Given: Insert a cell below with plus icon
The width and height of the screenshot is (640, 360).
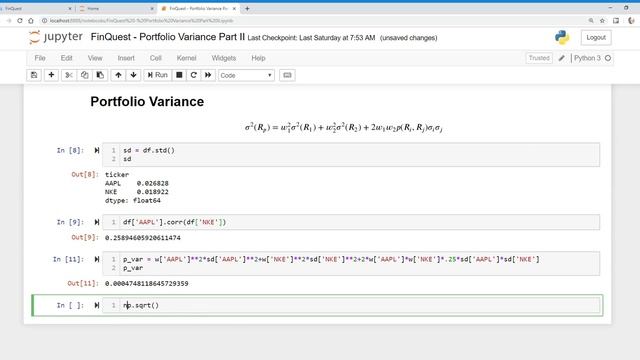Looking at the screenshot, I should tap(51, 75).
